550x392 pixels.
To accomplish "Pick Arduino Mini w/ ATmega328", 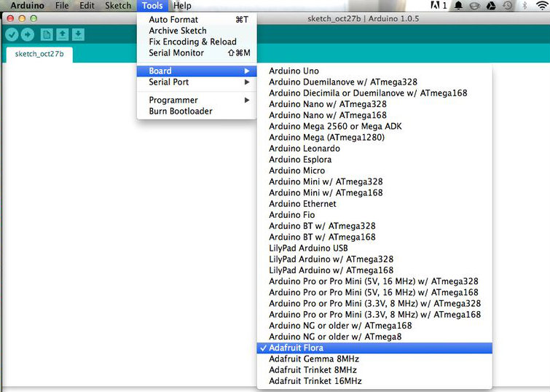I will (x=374, y=181).
